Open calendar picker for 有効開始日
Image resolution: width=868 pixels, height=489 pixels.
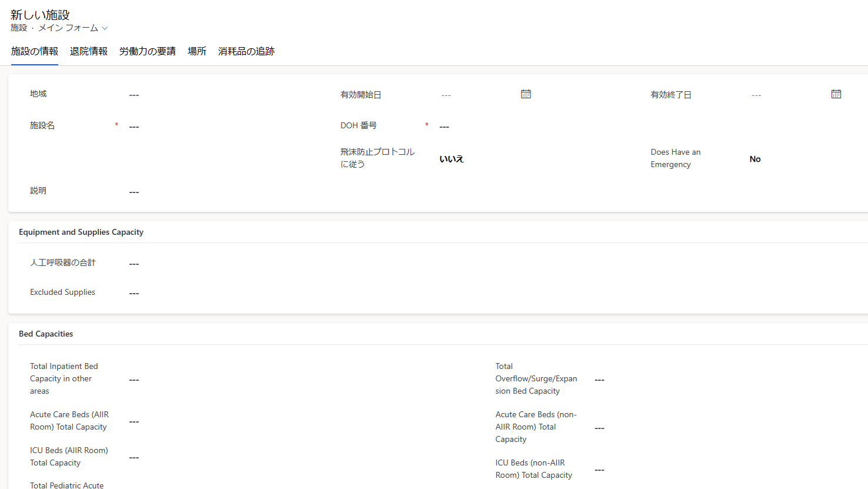pos(526,94)
